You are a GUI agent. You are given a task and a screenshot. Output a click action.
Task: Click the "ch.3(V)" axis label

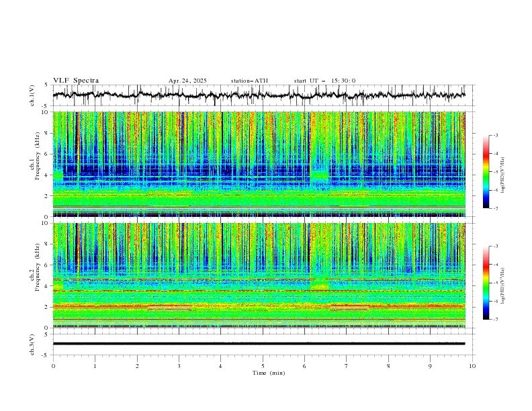(32, 345)
